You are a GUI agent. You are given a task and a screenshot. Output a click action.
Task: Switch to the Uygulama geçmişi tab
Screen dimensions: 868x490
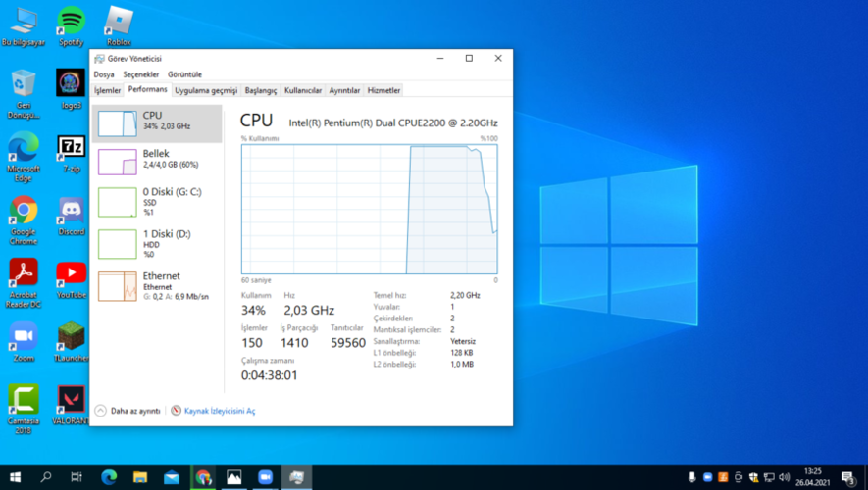(206, 90)
